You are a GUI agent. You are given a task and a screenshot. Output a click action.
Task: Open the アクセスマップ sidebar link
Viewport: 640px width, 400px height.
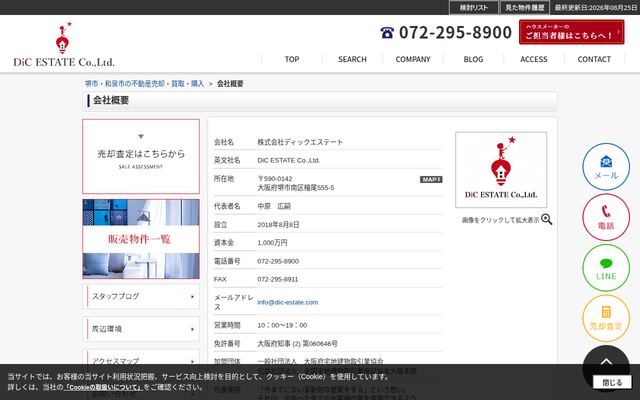(x=141, y=359)
